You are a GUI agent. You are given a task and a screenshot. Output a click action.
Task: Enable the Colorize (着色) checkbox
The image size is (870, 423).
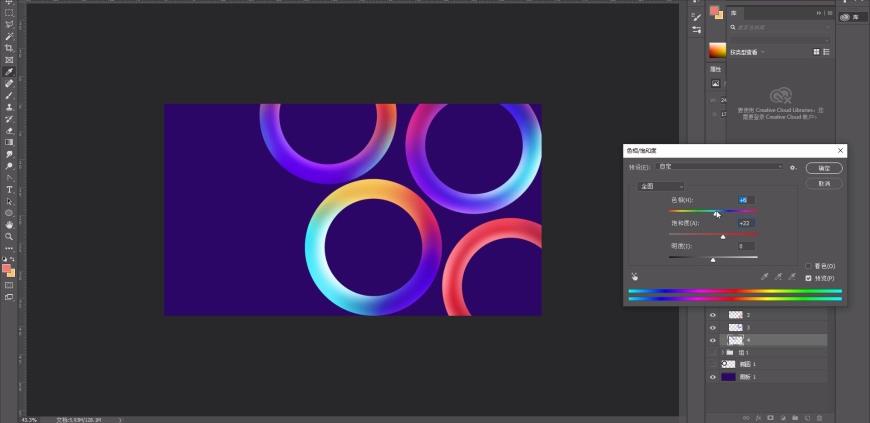[x=808, y=266]
